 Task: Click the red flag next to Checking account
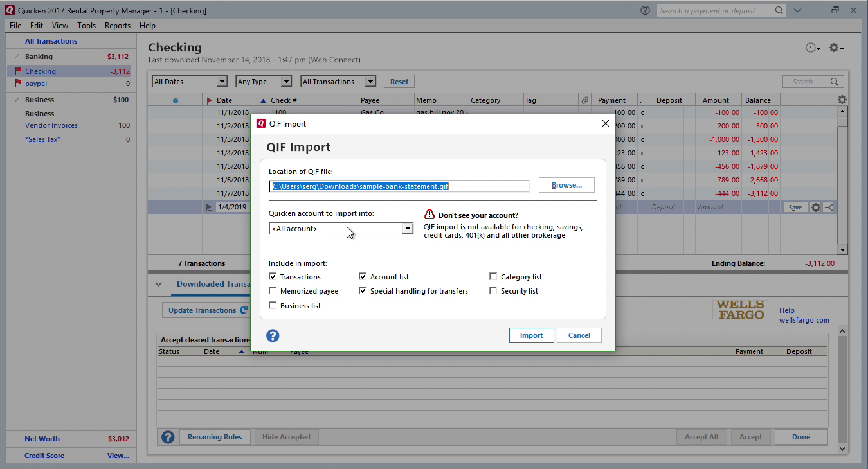[x=18, y=71]
